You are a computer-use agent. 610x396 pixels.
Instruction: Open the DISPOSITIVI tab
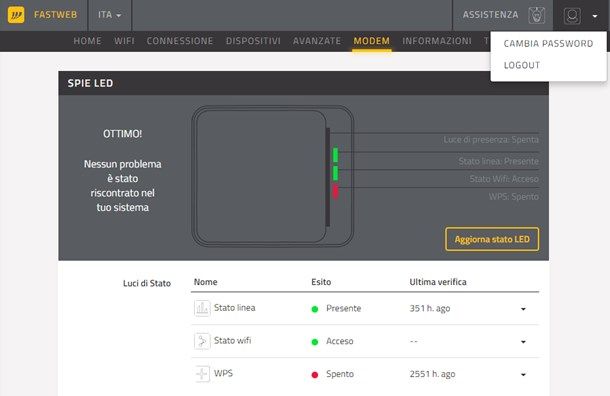point(253,41)
